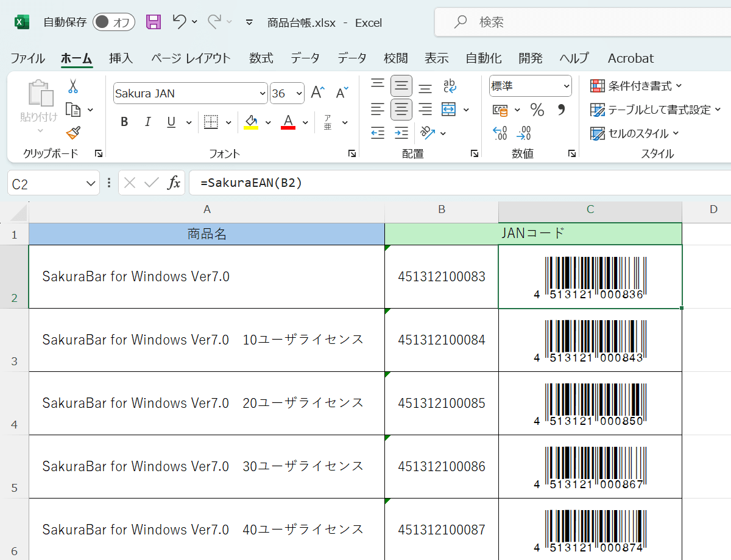Toggle center horizontal alignment
731x560 pixels.
[x=401, y=110]
